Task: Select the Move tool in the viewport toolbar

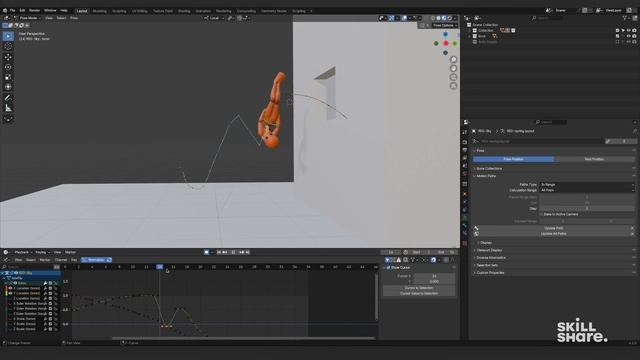Action: [8, 57]
